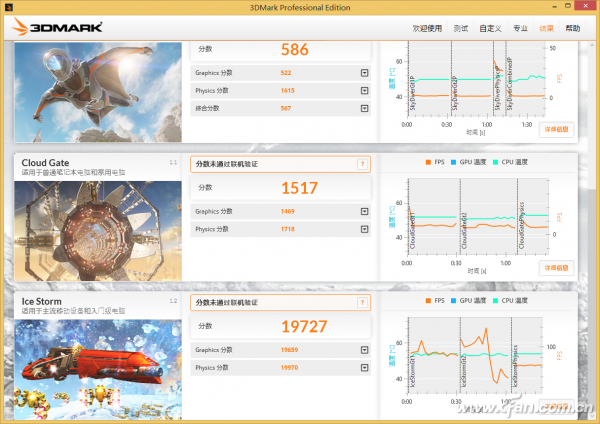The width and height of the screenshot is (600, 424).
Task: Expand Ice Storm Physics score 19970 details
Action: pos(364,368)
